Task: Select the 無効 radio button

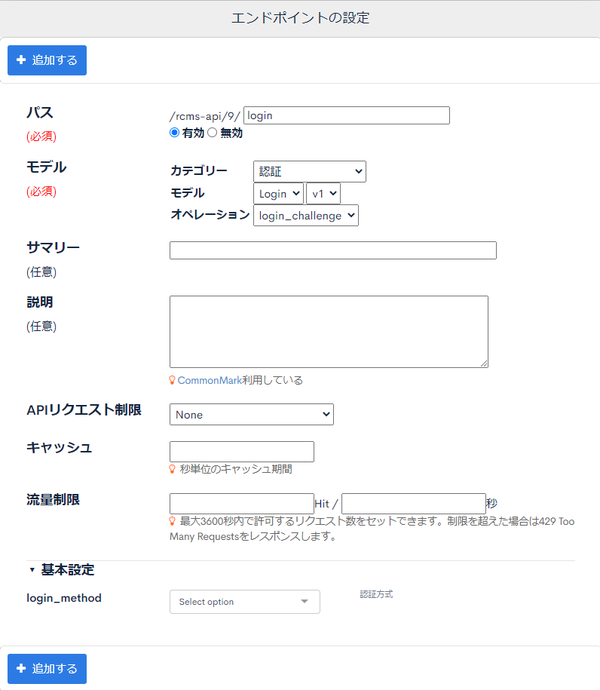Action: [x=212, y=132]
